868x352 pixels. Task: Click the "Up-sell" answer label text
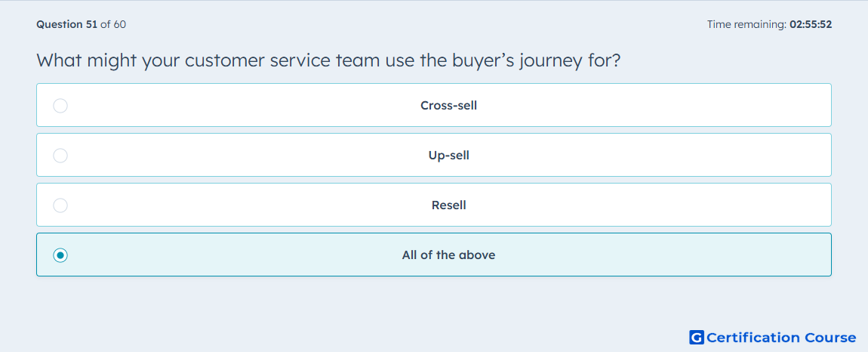point(448,156)
